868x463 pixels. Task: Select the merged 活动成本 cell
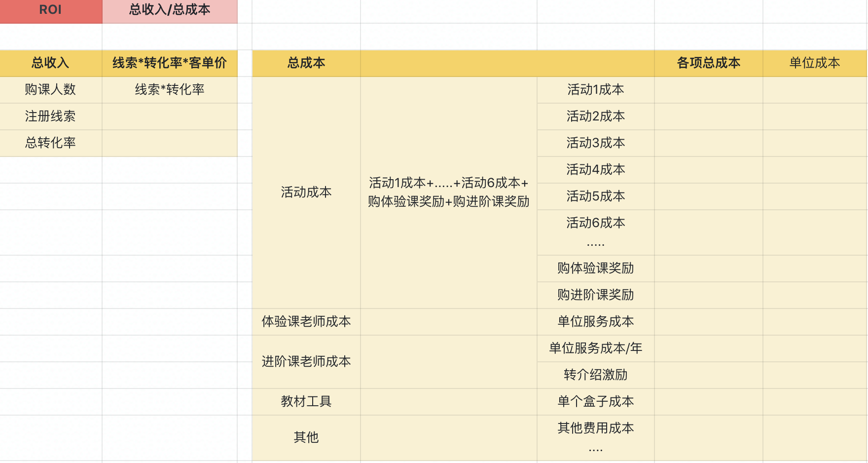coord(306,193)
